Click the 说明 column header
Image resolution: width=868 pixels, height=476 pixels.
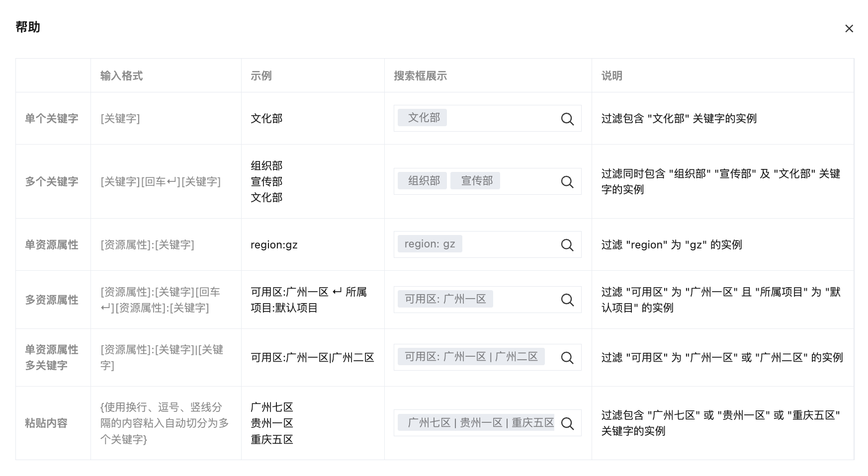point(612,76)
